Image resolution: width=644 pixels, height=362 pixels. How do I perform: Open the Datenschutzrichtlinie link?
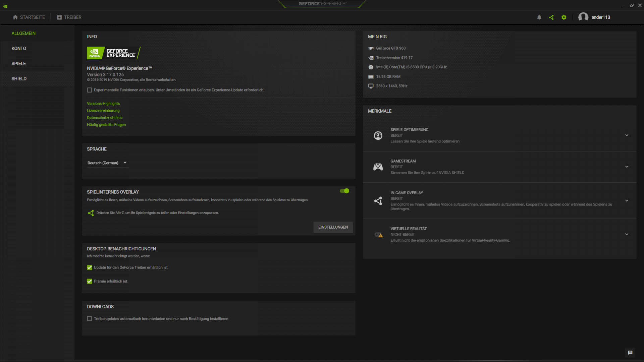(x=105, y=118)
